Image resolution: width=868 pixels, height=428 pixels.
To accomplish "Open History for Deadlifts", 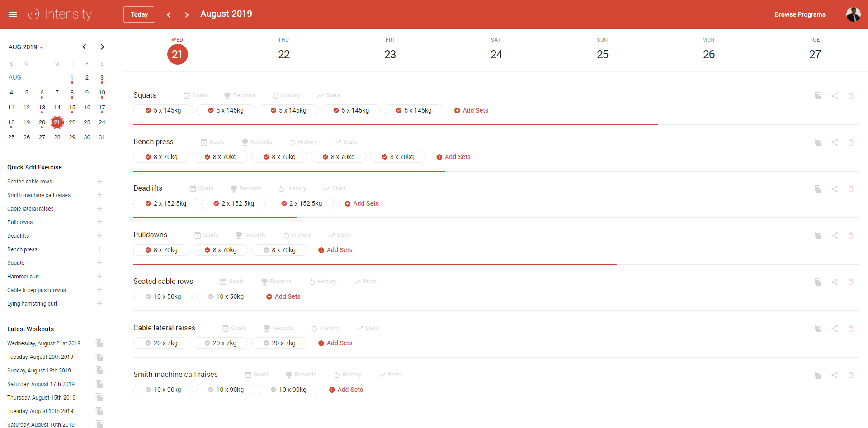I will tap(292, 188).
